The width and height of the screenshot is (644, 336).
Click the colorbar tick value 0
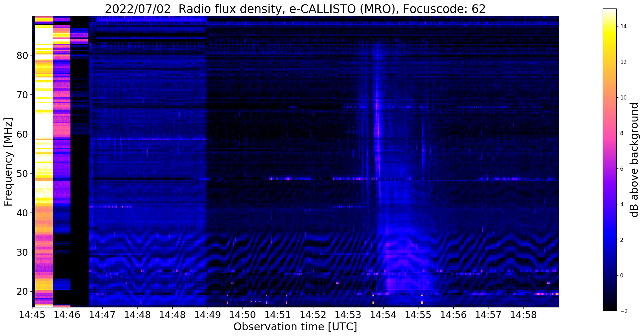coord(622,276)
